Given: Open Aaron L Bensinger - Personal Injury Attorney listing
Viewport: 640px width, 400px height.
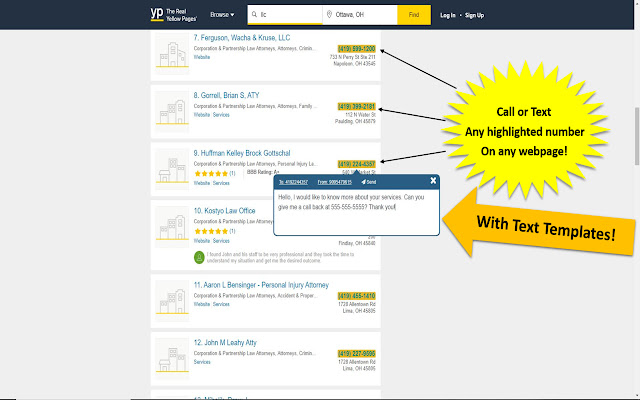Looking at the screenshot, I should pos(261,285).
